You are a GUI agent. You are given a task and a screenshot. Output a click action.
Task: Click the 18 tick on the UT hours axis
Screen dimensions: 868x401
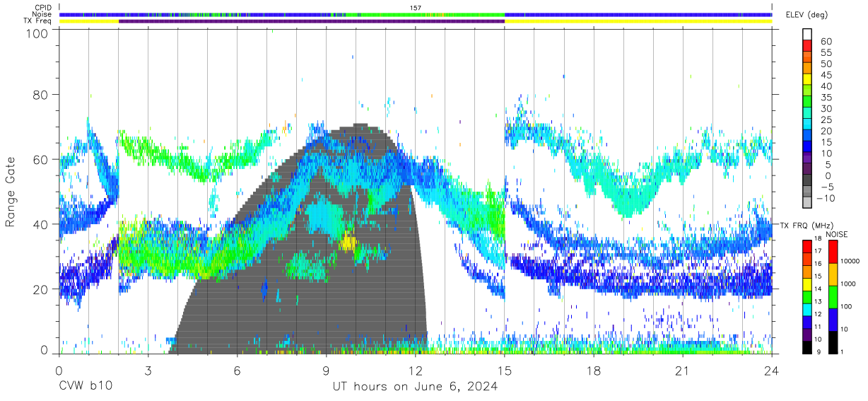593,370
